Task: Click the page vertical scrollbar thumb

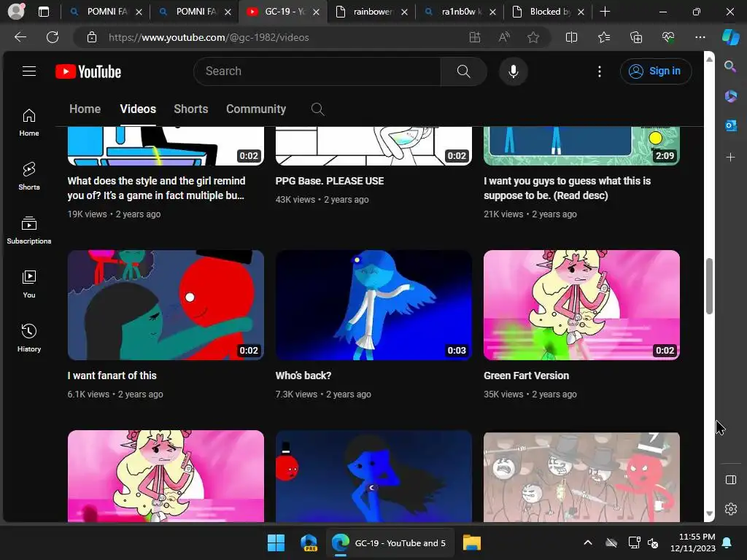Action: pos(709,286)
